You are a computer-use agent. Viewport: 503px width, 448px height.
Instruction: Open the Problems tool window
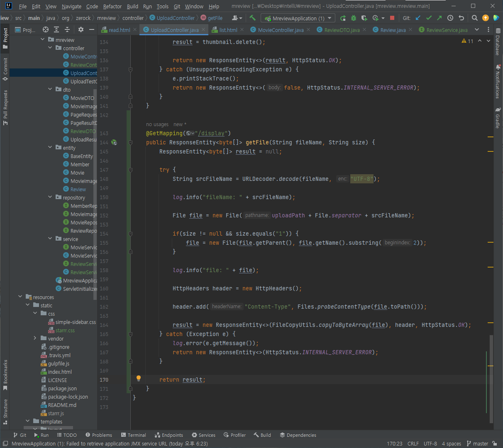[x=99, y=435]
